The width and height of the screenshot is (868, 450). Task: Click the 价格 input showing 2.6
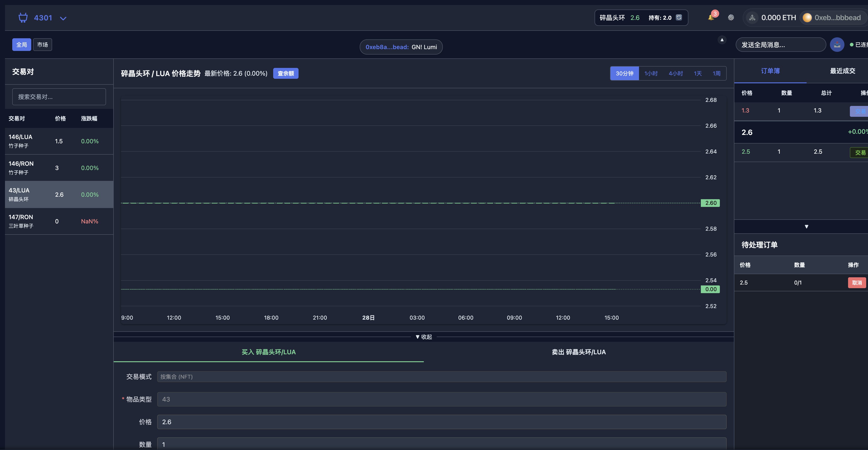click(x=441, y=422)
